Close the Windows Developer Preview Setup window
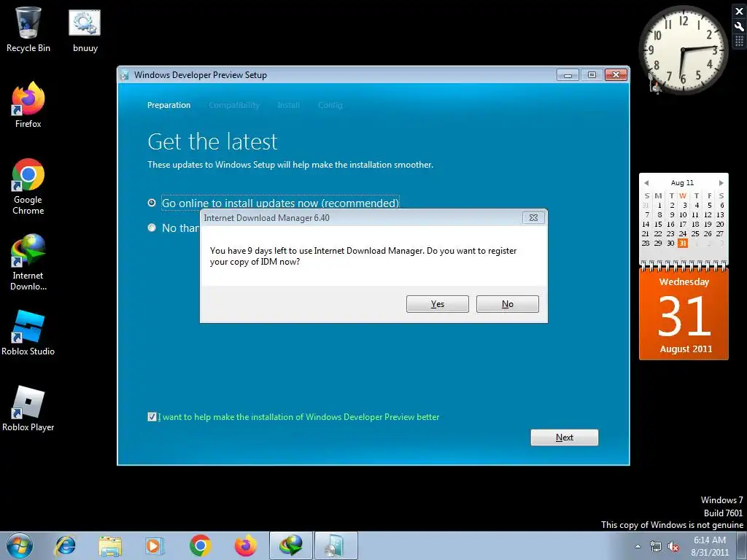 [x=616, y=75]
